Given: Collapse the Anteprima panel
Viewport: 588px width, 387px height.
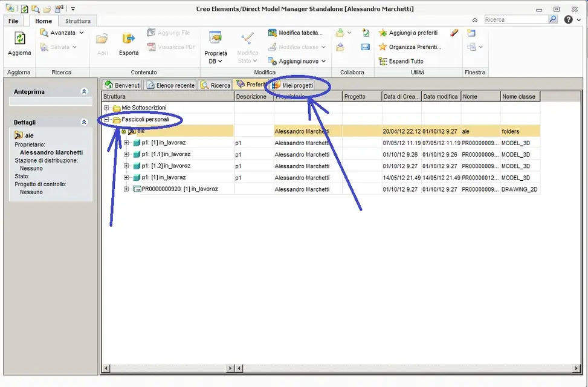Looking at the screenshot, I should (84, 91).
